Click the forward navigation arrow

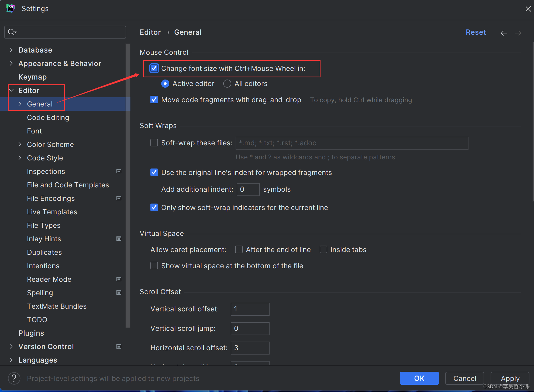click(518, 33)
